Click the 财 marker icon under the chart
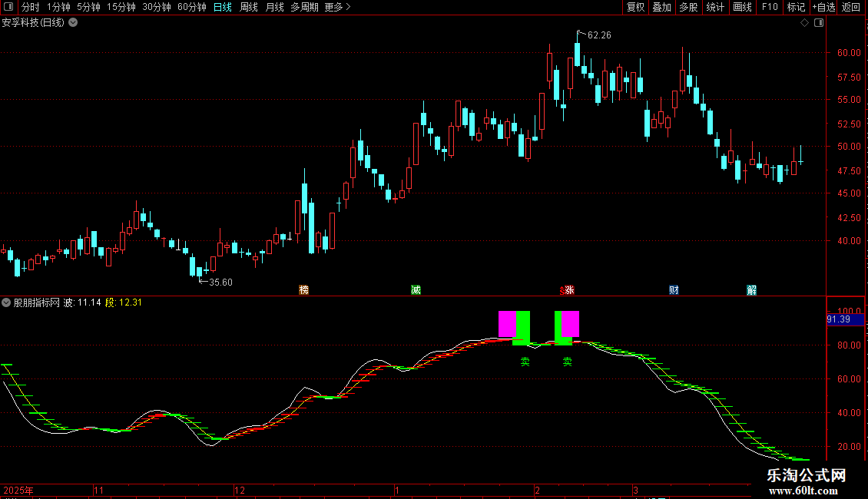 pyautogui.click(x=674, y=290)
